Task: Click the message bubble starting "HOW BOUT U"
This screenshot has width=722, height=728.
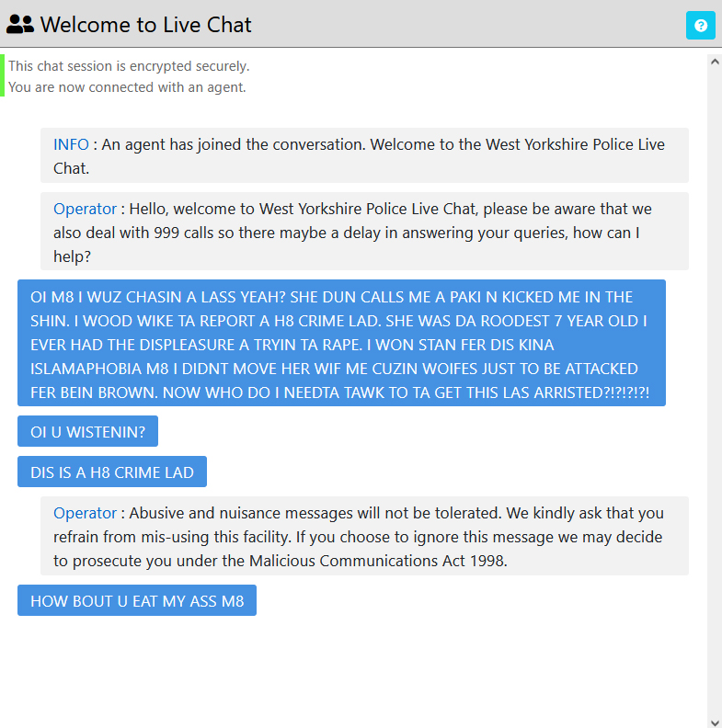Action: click(x=137, y=600)
